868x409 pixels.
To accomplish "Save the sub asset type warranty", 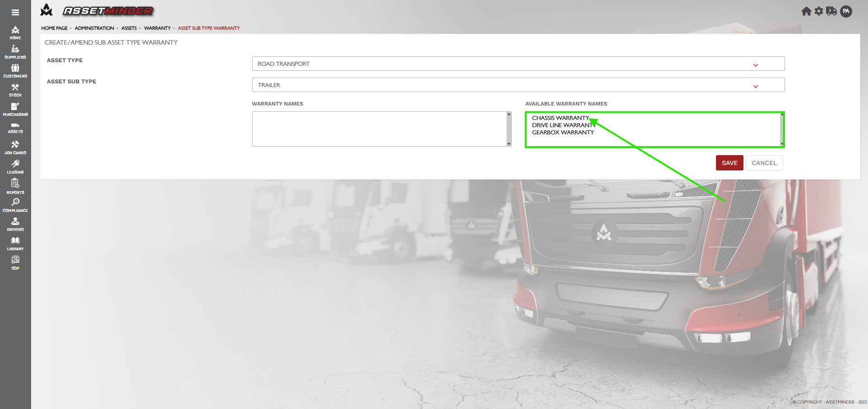I will [x=729, y=163].
